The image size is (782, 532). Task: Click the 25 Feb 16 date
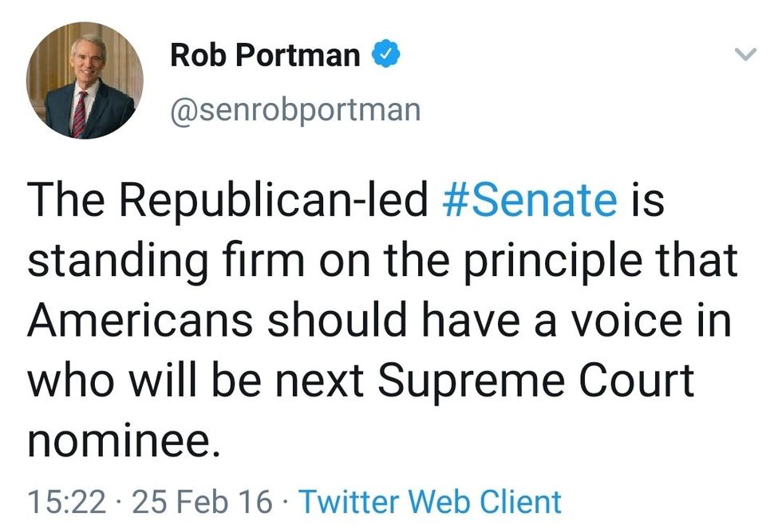(202, 502)
